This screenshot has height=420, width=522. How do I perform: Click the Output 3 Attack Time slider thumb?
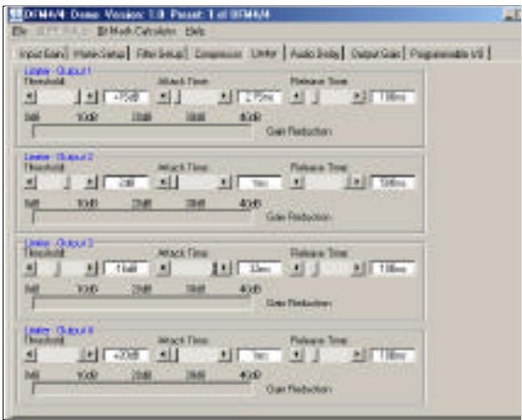coord(215,268)
